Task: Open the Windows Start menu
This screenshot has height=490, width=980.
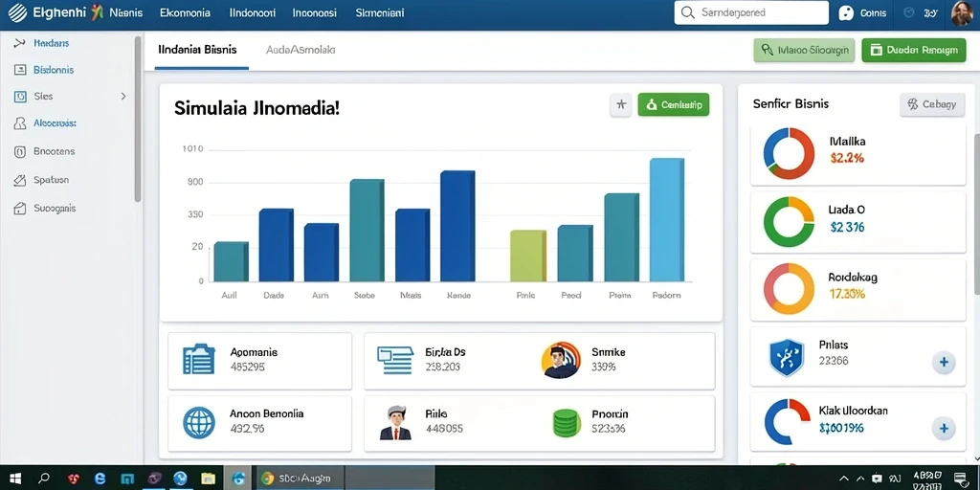Action: 14,479
